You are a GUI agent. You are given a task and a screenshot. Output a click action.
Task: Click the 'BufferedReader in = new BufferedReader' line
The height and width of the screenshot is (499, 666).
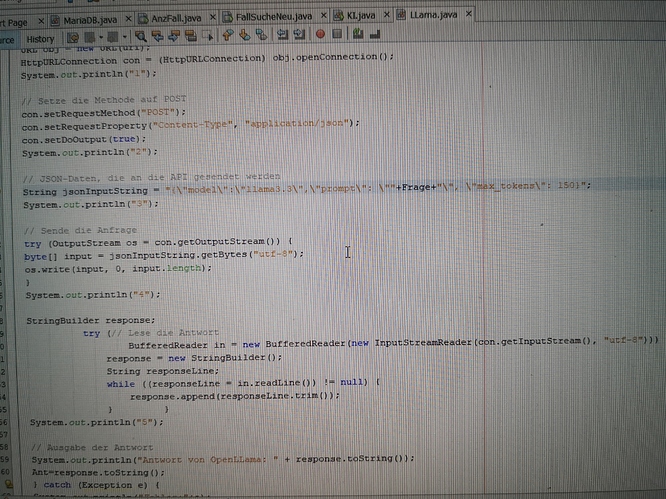[x=393, y=342]
